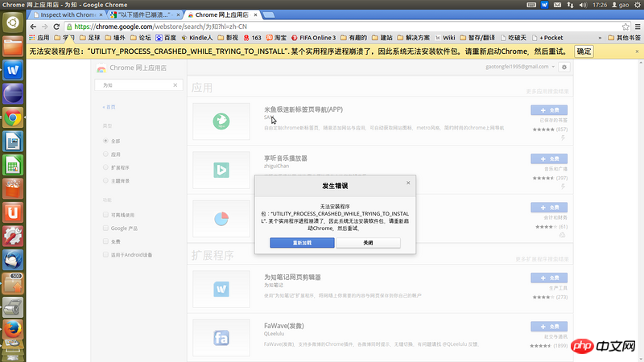
Task: Click 关闭 in error dialog
Action: pyautogui.click(x=369, y=243)
